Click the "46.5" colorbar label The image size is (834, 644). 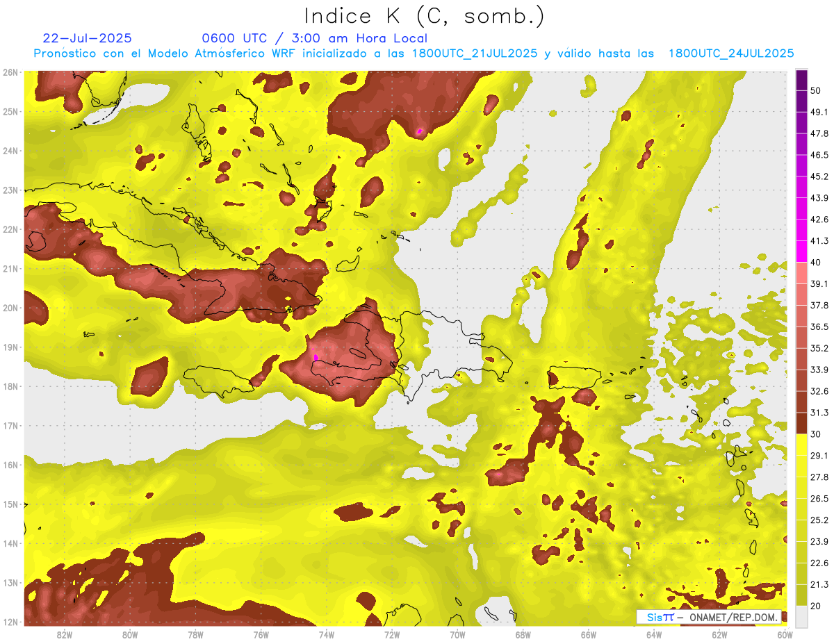click(x=819, y=155)
